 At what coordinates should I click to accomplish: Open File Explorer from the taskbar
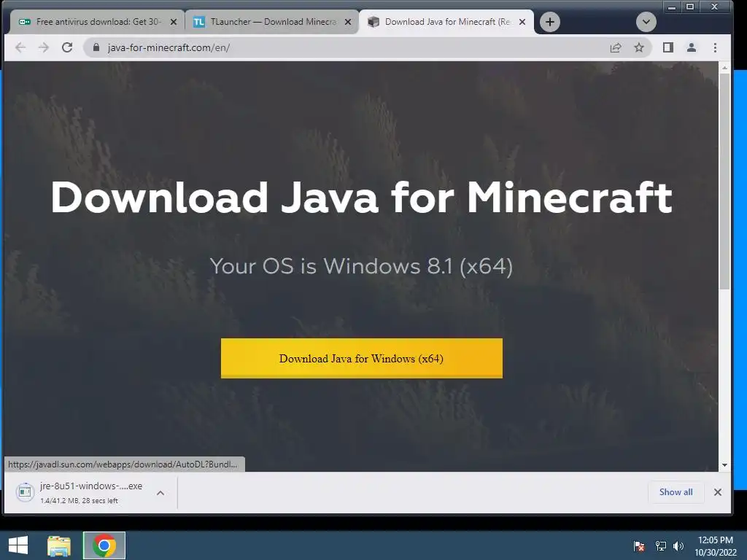pos(59,545)
